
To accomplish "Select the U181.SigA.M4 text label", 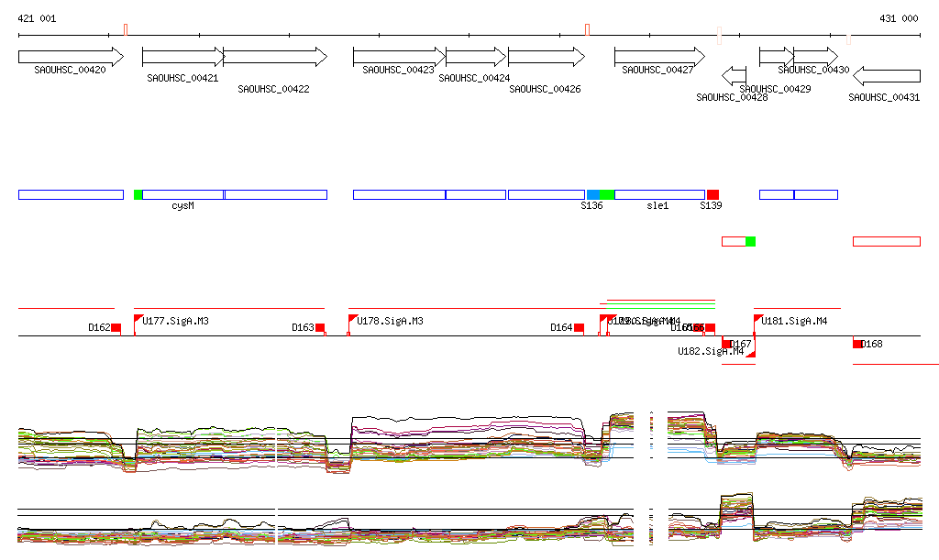I will [x=794, y=322].
